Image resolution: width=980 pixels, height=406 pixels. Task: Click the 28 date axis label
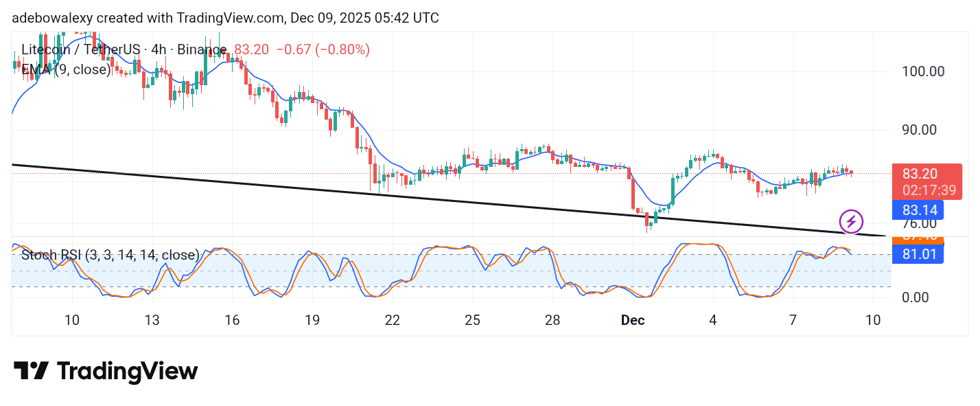coord(552,320)
